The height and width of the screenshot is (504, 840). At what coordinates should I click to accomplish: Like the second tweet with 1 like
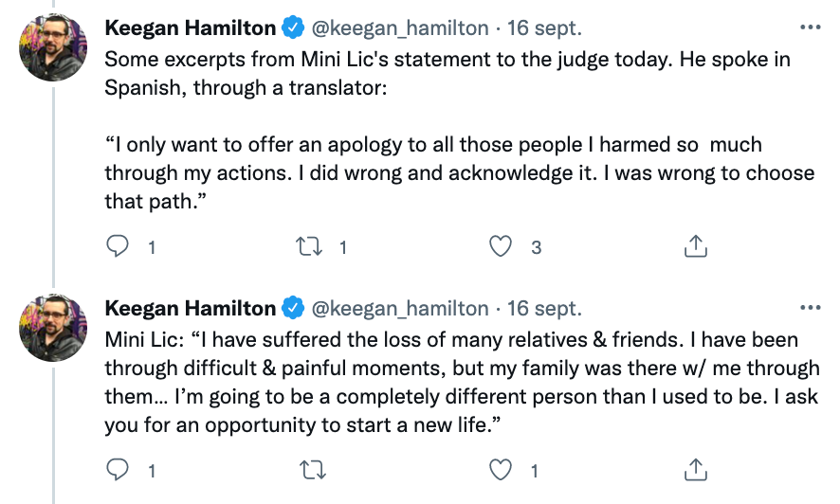pos(501,469)
